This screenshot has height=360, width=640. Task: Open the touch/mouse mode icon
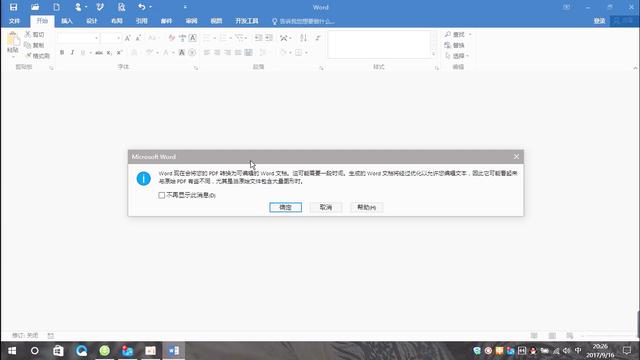pos(78,7)
